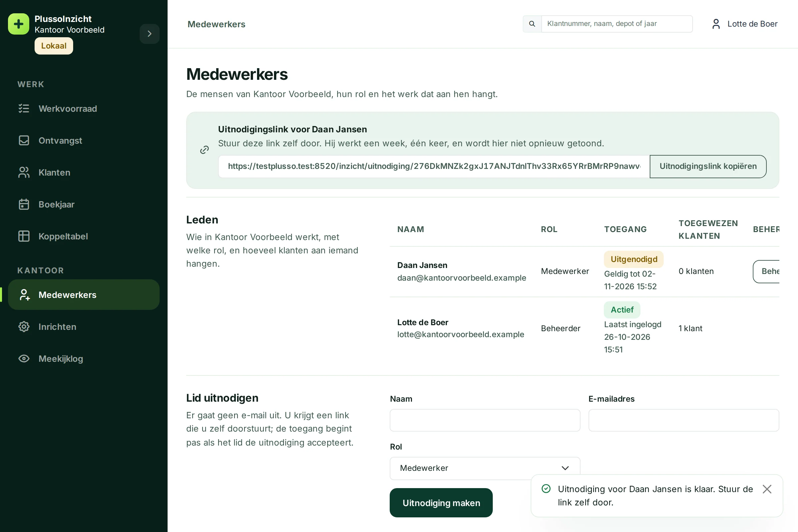Expand the office switcher chevron in sidebar

point(149,34)
